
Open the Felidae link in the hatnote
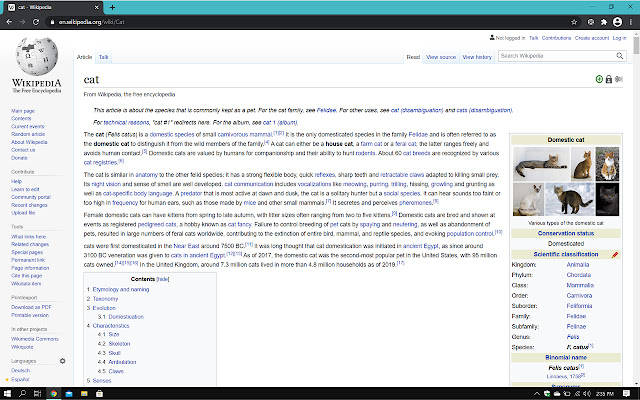(x=327, y=110)
